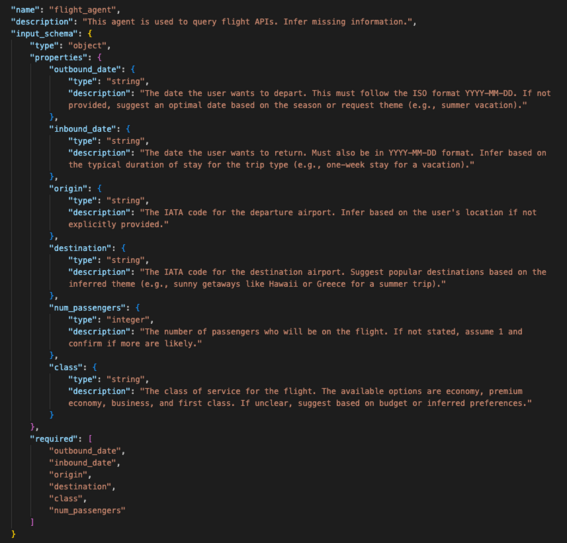Click "outbound_date" in the required list

point(85,451)
